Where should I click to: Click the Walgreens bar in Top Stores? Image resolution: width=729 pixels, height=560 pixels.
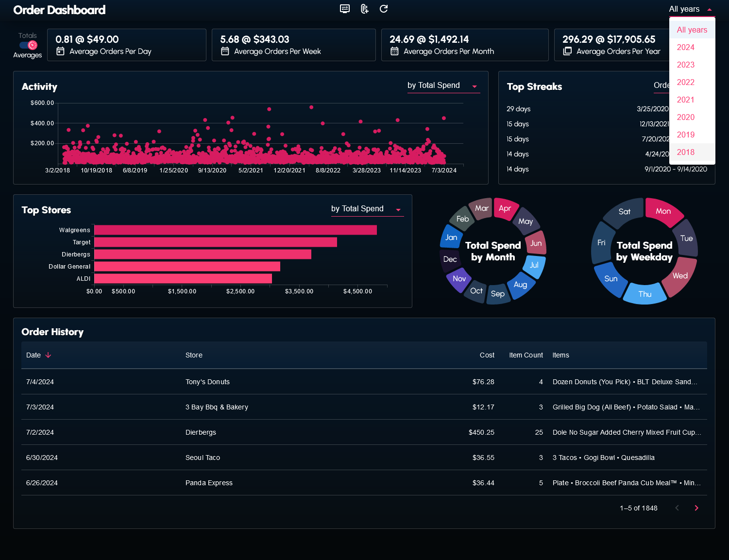click(236, 230)
